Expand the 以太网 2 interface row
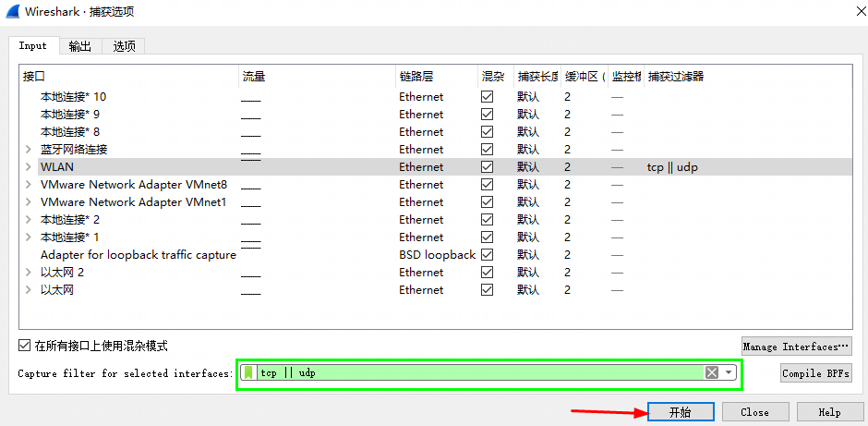 click(29, 273)
